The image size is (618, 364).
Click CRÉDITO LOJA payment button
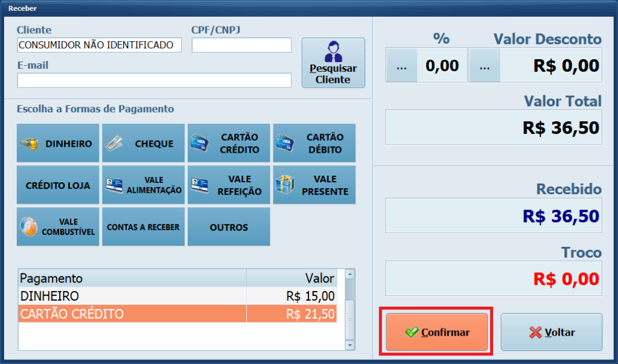coord(58,185)
